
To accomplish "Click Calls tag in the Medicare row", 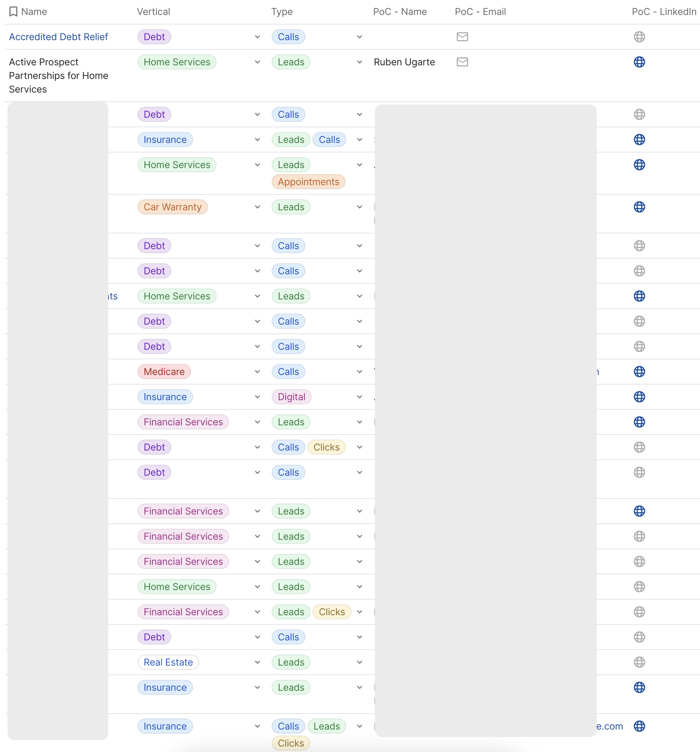I will click(x=288, y=372).
